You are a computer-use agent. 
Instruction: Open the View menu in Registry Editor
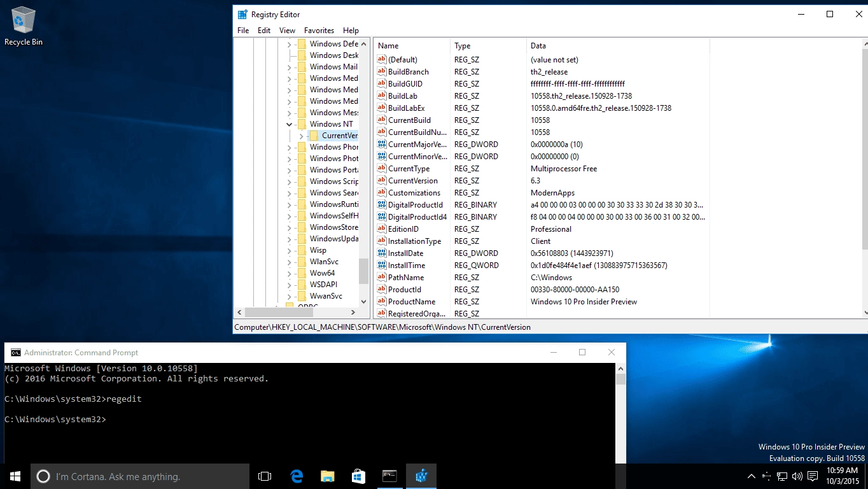(x=287, y=31)
